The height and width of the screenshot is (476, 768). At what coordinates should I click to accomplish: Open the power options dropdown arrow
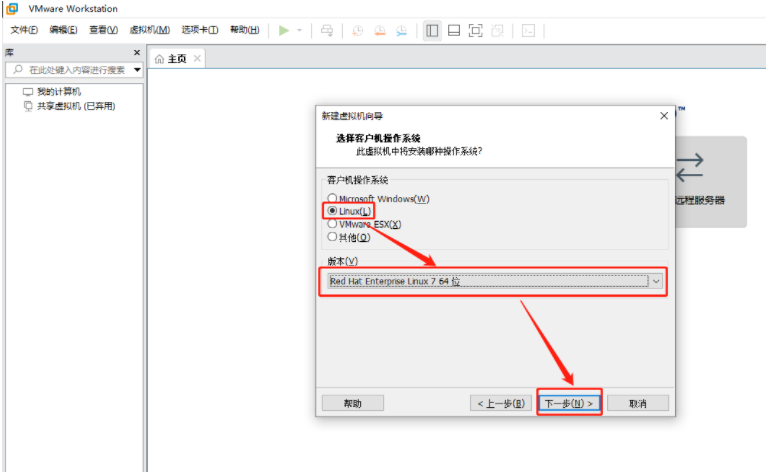[x=299, y=30]
